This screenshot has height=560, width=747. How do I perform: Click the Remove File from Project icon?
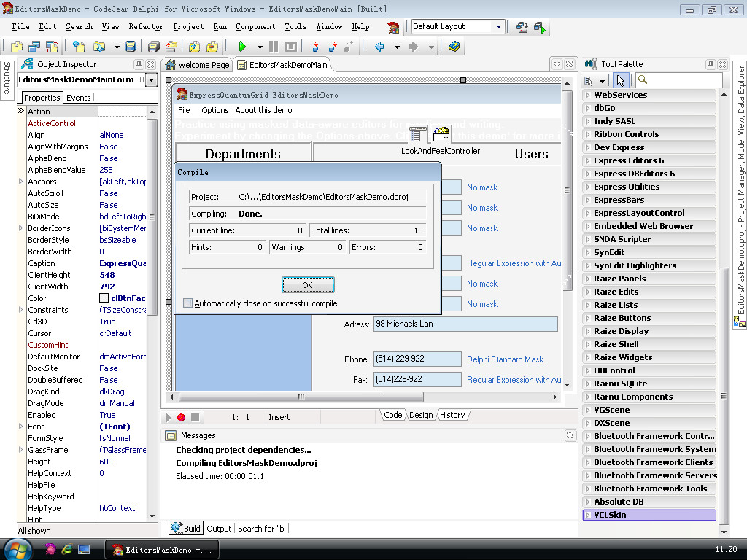point(212,47)
